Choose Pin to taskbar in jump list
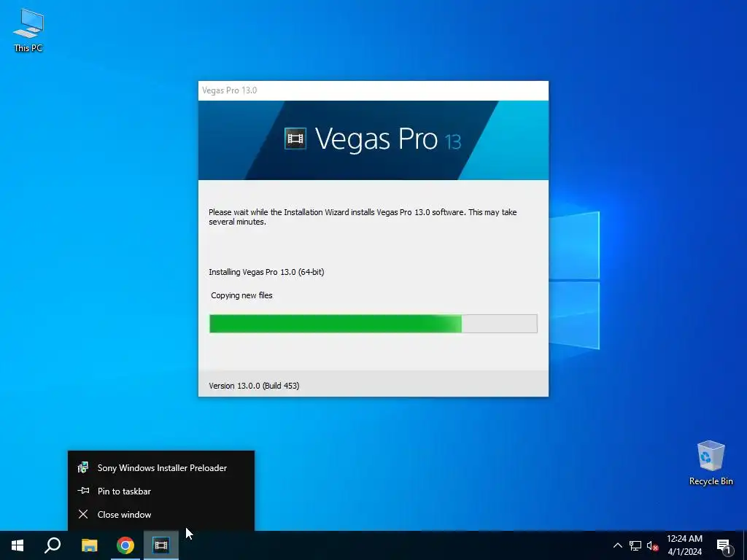747x560 pixels. click(161, 491)
